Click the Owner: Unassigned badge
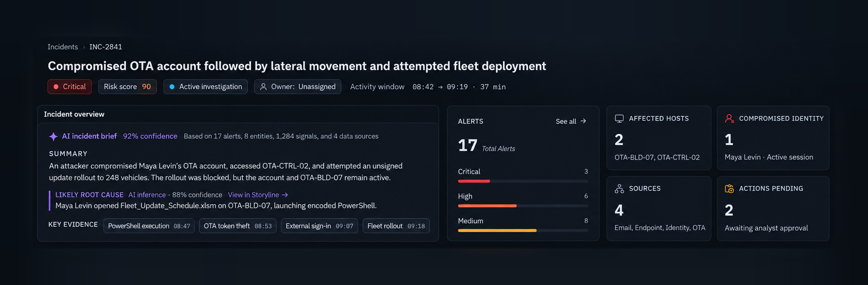The width and height of the screenshot is (868, 285). point(297,87)
